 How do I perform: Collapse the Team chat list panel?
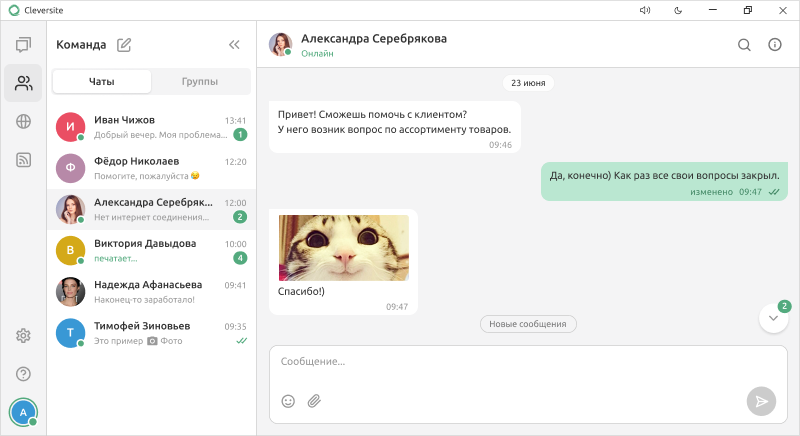point(234,44)
